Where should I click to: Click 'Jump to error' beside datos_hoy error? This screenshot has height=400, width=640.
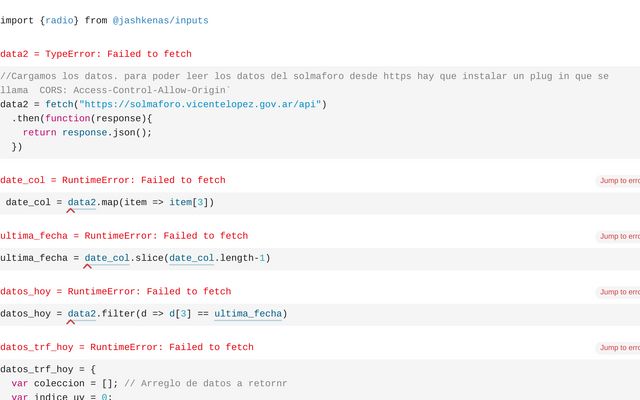[618, 292]
